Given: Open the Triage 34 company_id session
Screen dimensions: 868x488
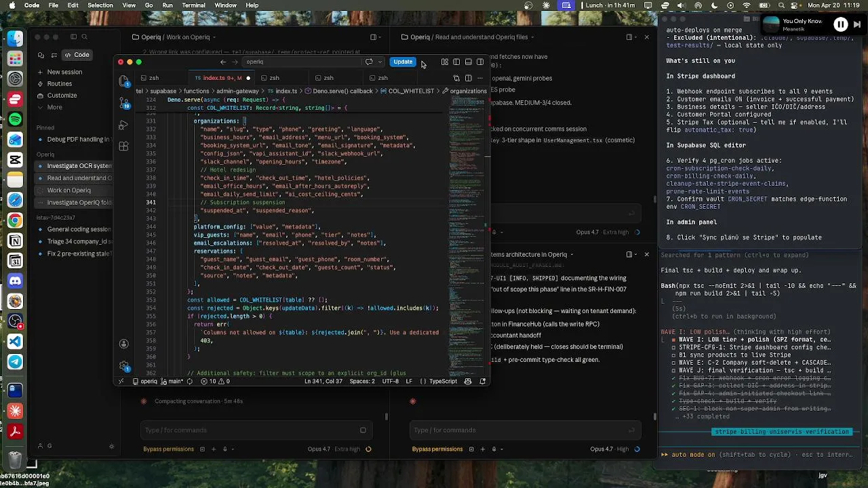Looking at the screenshot, I should 75,241.
